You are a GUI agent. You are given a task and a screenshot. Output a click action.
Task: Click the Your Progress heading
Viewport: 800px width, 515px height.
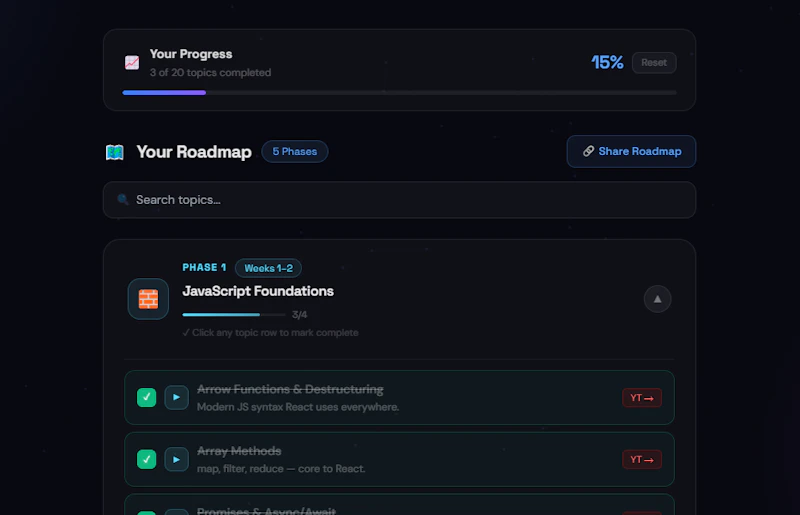click(x=191, y=54)
